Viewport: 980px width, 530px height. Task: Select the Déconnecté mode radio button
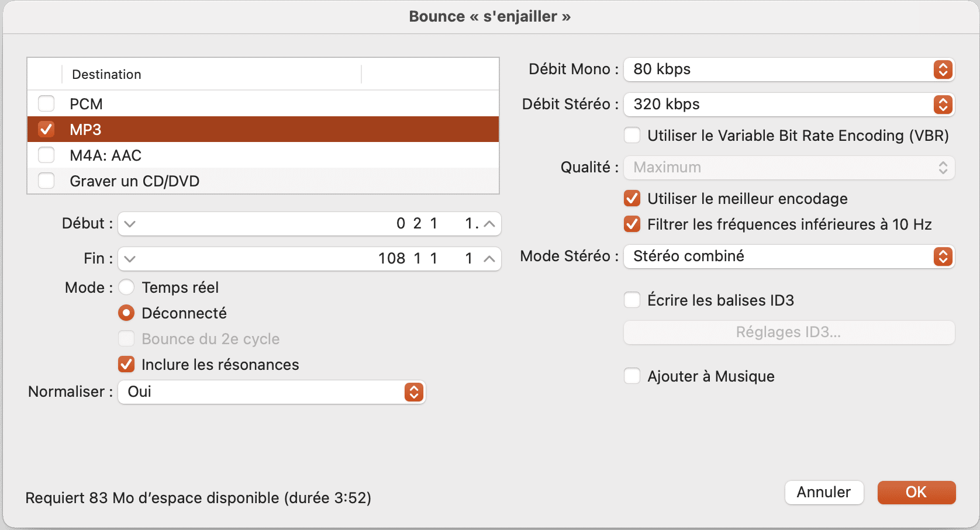pos(126,313)
